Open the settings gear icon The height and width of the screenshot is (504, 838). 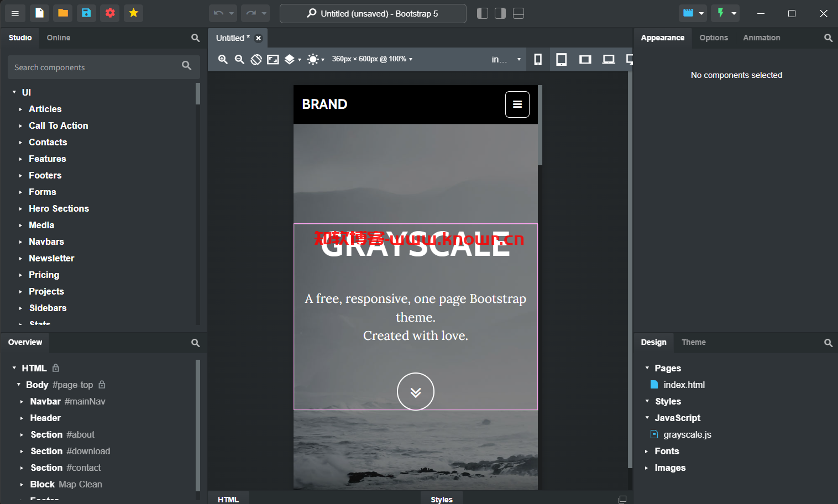(x=110, y=13)
